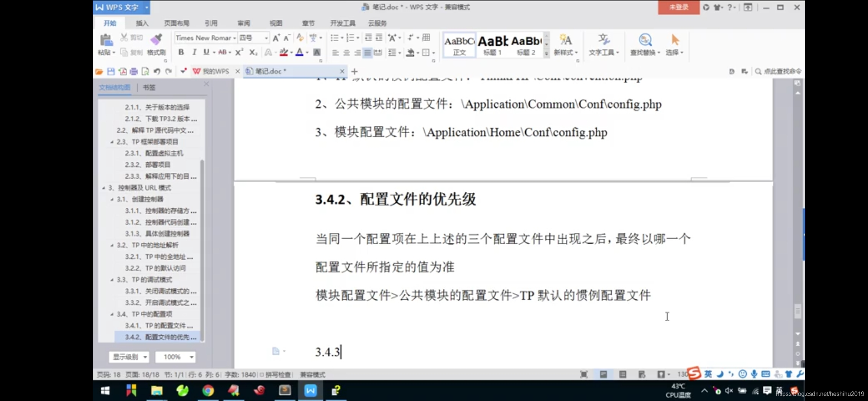
Task: Open the font name dropdown Times New Roman
Action: [x=234, y=38]
